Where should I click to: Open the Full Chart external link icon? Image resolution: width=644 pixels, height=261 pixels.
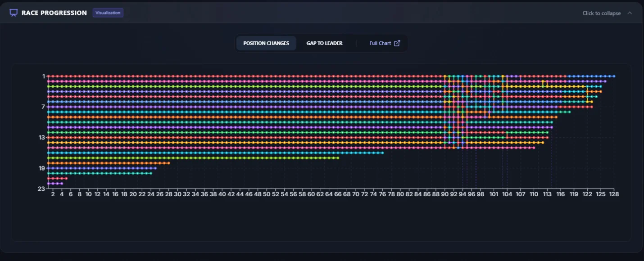click(397, 43)
